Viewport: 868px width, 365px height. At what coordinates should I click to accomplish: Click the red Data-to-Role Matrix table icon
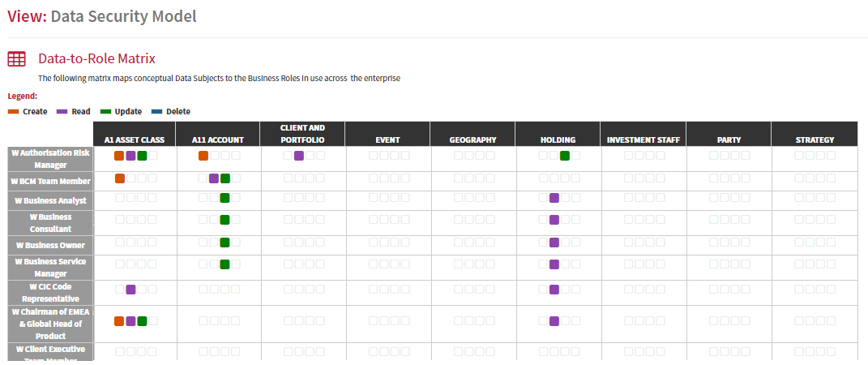tap(16, 58)
